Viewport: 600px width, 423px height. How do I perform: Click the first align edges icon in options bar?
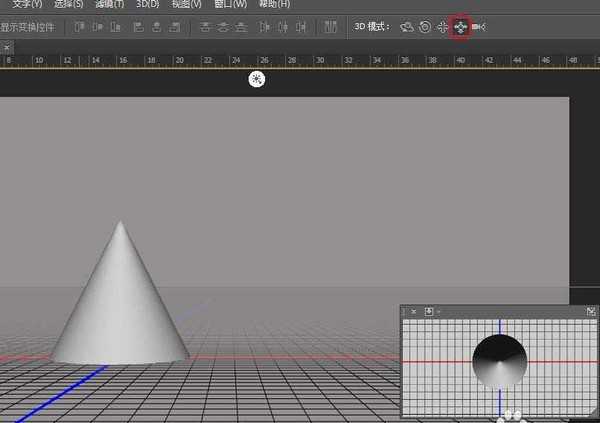click(79, 26)
